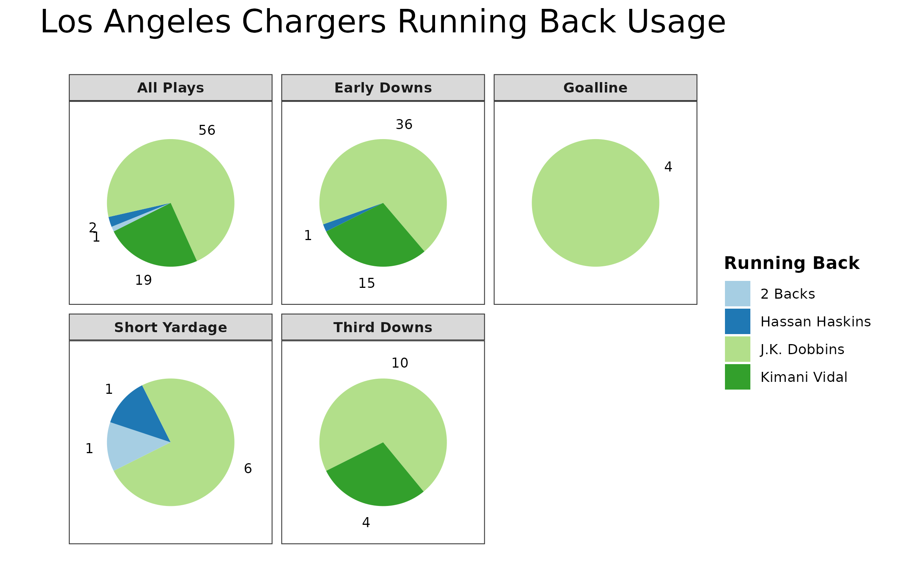Select the Kimani Vidal legend swatch
This screenshot has height=578, width=924.
pyautogui.click(x=737, y=377)
